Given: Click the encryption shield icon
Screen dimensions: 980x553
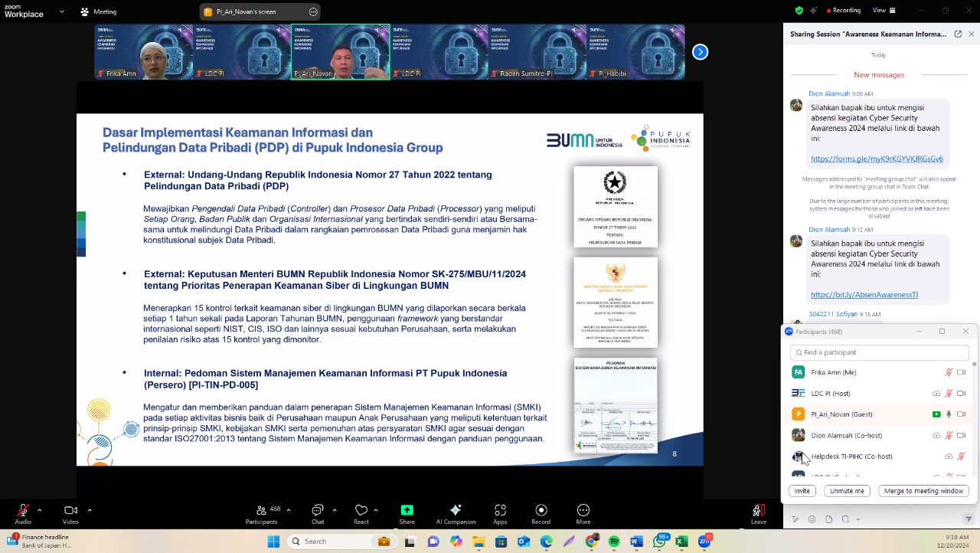Looking at the screenshot, I should coord(799,11).
